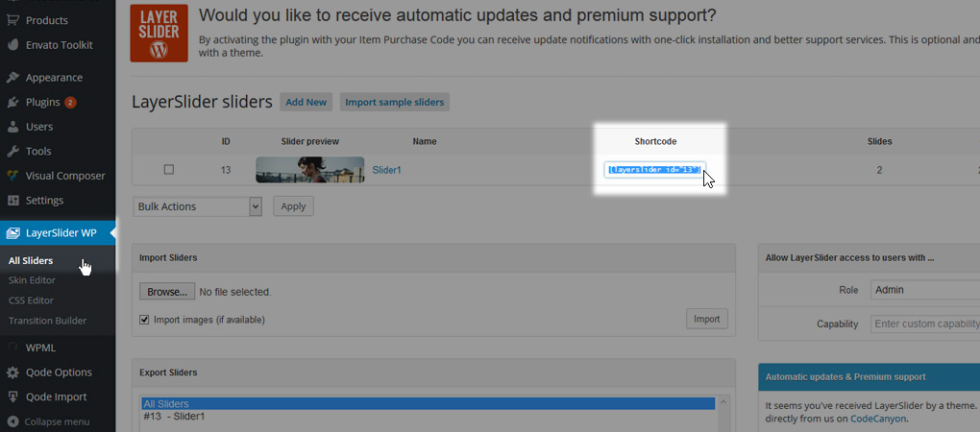Open Qode Options menu item
The image size is (980, 432).
58,372
